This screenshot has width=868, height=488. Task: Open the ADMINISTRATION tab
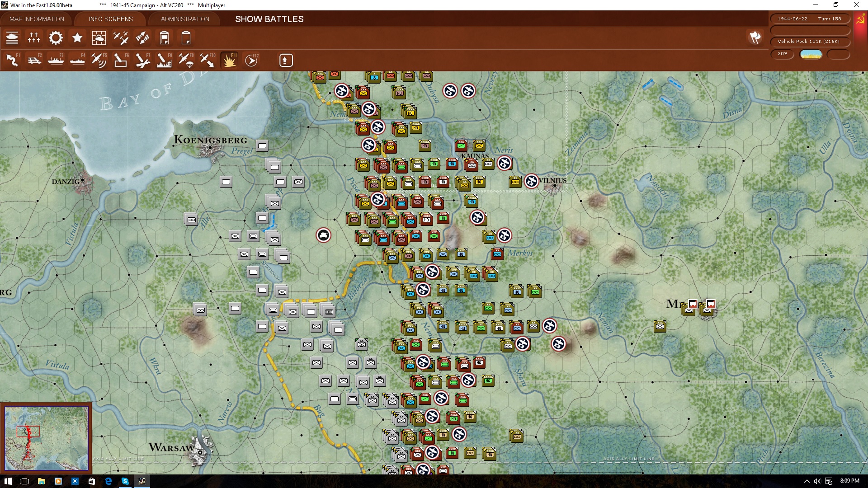pos(185,19)
